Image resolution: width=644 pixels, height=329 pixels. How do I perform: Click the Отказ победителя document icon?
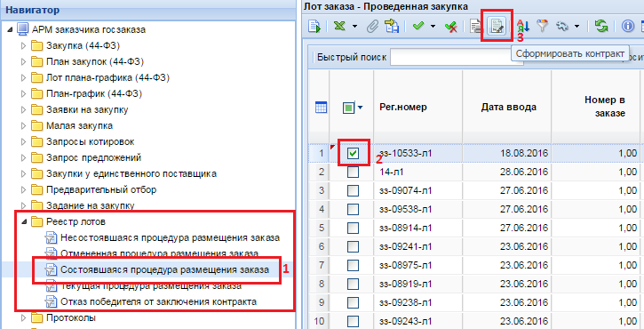(51, 302)
